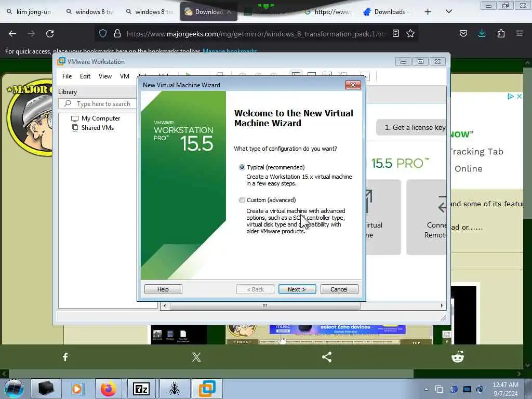Image resolution: width=532 pixels, height=399 pixels.
Task: Click the taskbar clock 12:47 AM
Action: coord(505,389)
